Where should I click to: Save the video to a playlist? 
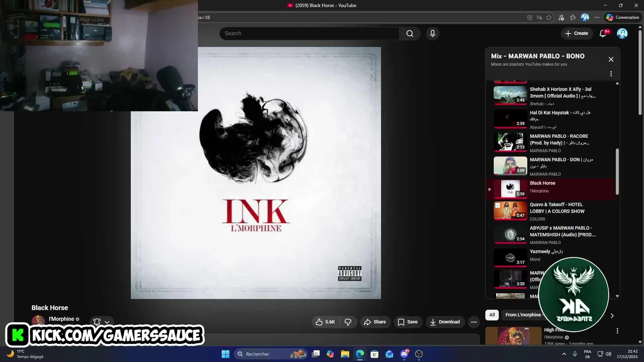[408, 322]
